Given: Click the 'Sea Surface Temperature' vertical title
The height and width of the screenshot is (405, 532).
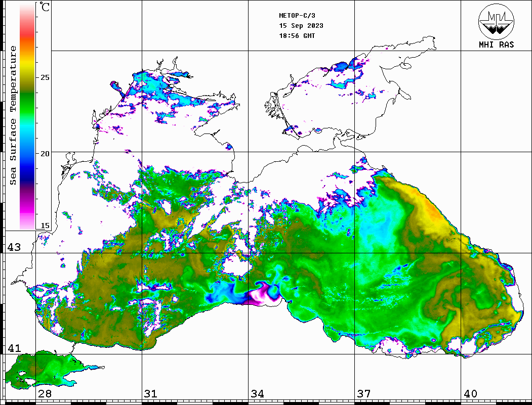Looking at the screenshot, I should coord(13,116).
